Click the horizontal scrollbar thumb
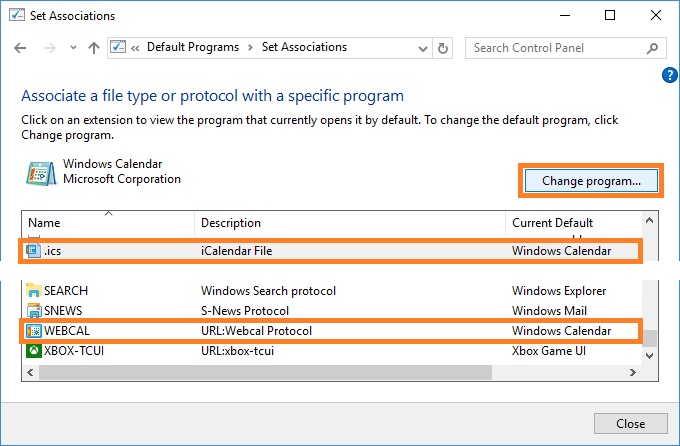The image size is (680, 446). (265, 372)
